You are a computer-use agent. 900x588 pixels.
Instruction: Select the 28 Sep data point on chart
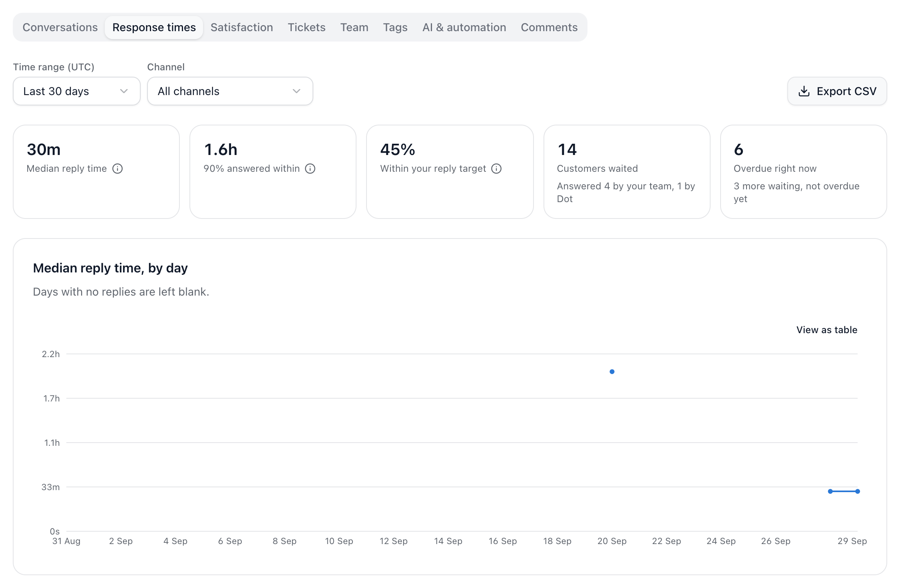coord(830,491)
